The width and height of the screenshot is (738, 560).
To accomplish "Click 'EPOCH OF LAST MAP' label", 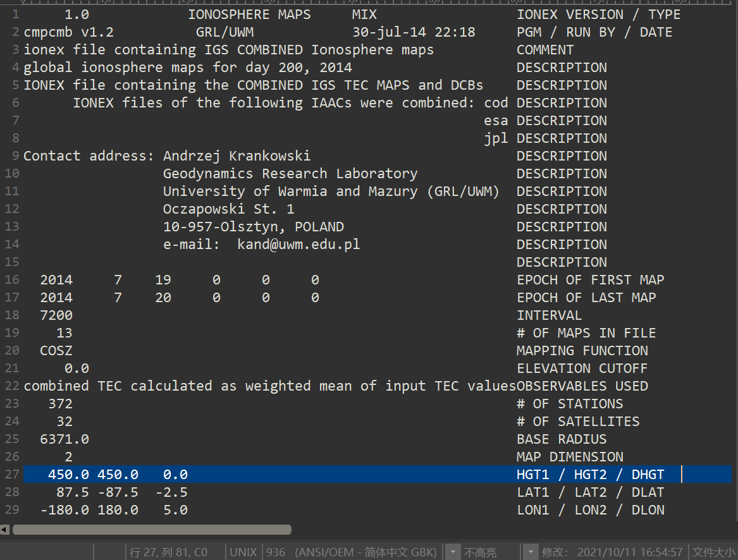I will click(586, 298).
